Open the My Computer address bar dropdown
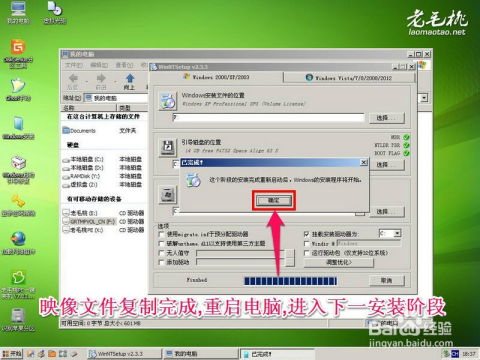The height and width of the screenshot is (360, 480). (424, 98)
